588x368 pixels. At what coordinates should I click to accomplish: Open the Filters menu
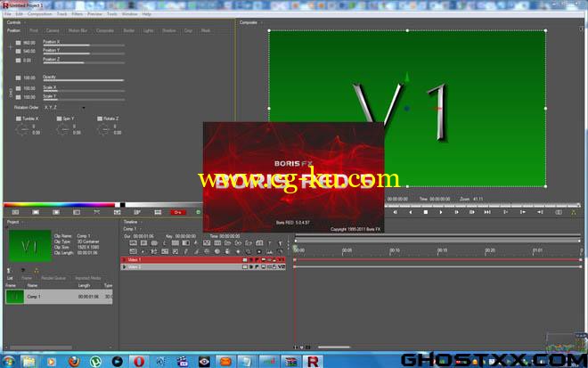pyautogui.click(x=77, y=14)
